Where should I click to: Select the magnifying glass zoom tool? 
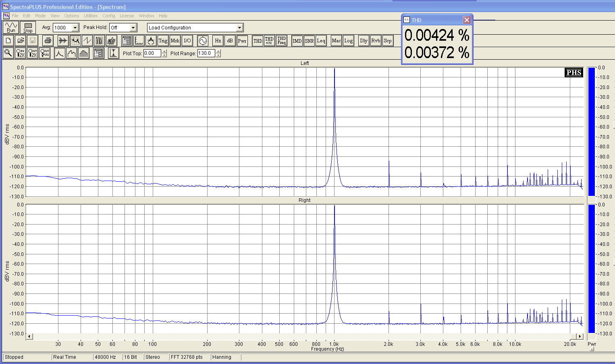coord(8,53)
